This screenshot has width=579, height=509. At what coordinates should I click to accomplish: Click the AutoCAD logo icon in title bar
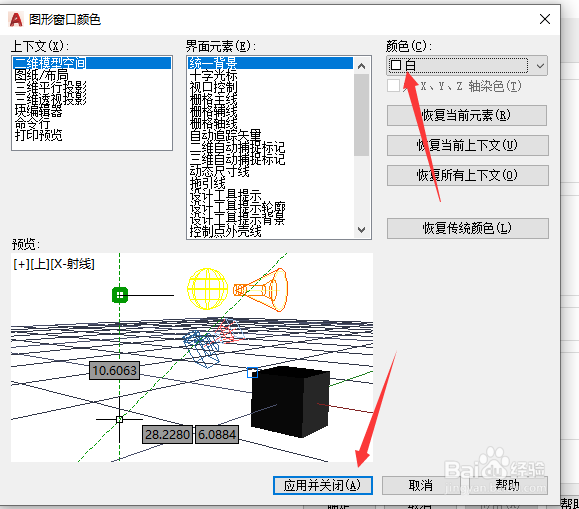[x=16, y=19]
